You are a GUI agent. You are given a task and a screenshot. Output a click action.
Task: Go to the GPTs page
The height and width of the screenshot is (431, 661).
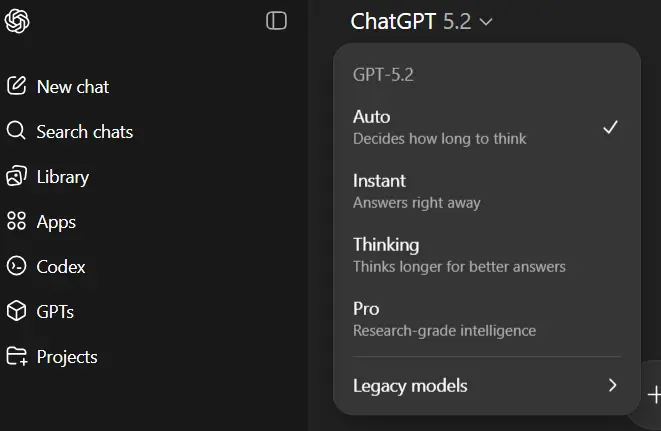coord(55,312)
